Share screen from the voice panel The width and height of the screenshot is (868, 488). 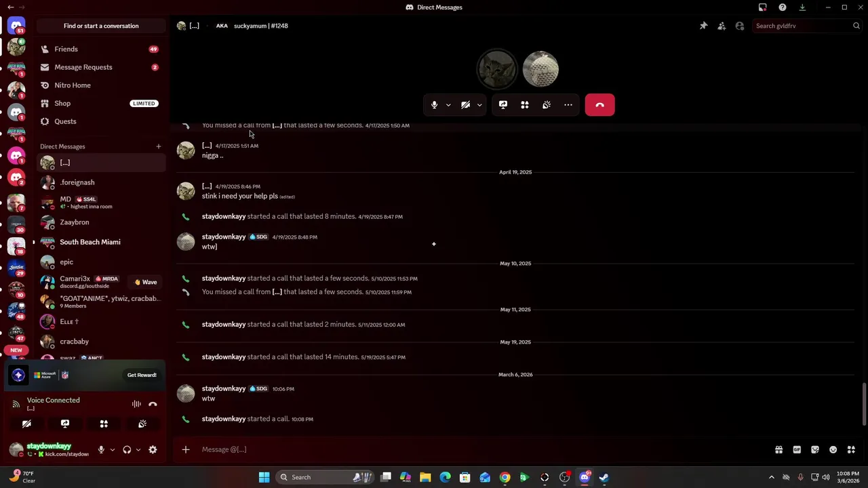[65, 424]
